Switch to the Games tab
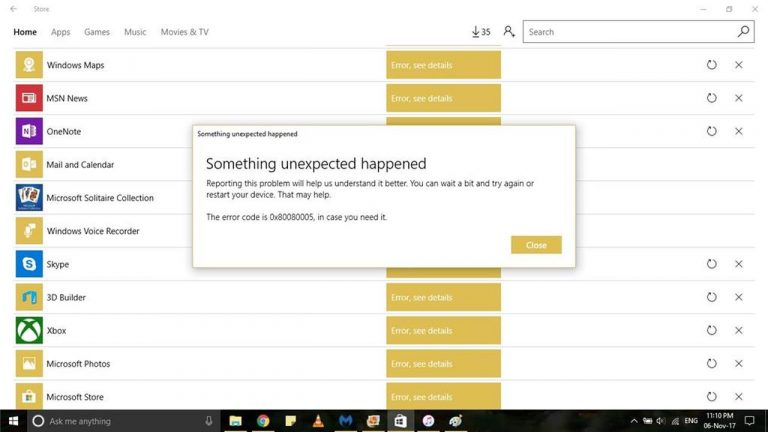Viewport: 768px width, 432px height. click(97, 32)
